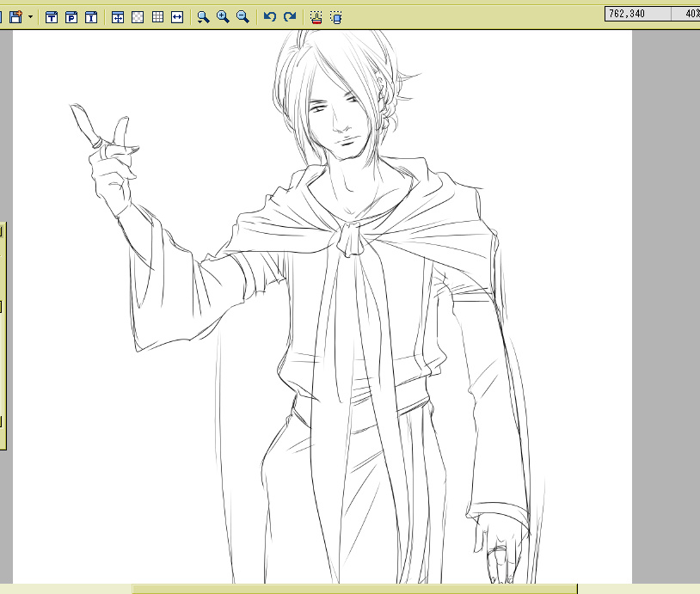Toggle the checkerboard transparency display icon
The image size is (700, 594).
pyautogui.click(x=138, y=16)
